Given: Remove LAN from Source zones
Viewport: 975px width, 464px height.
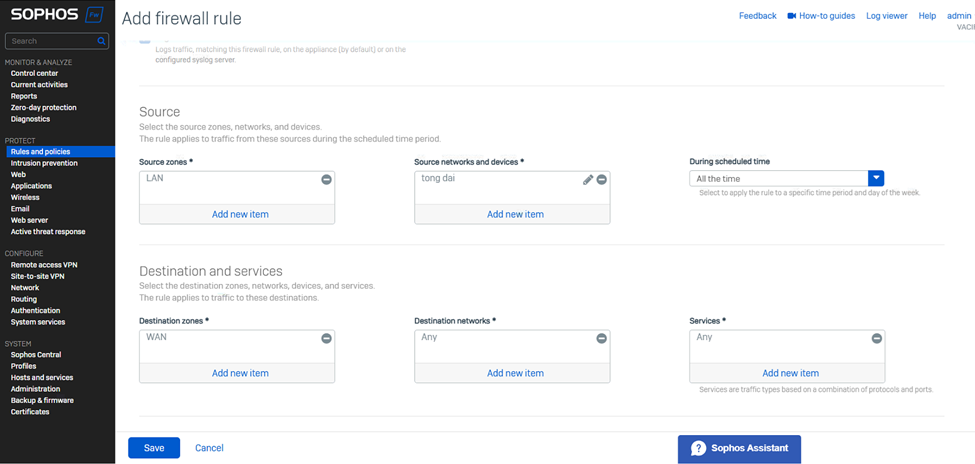Looking at the screenshot, I should click(x=326, y=180).
